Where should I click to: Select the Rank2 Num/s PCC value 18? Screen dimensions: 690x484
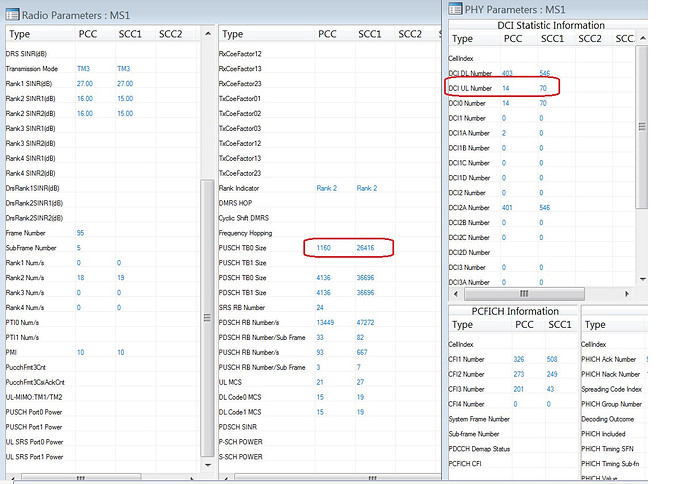pyautogui.click(x=81, y=278)
